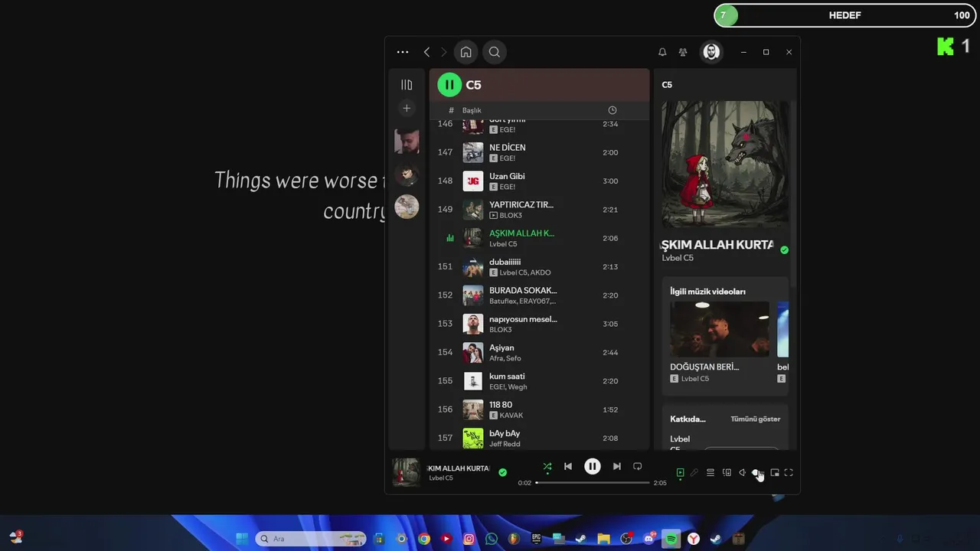
Task: Pause playback with the green C5 header button
Action: point(449,85)
